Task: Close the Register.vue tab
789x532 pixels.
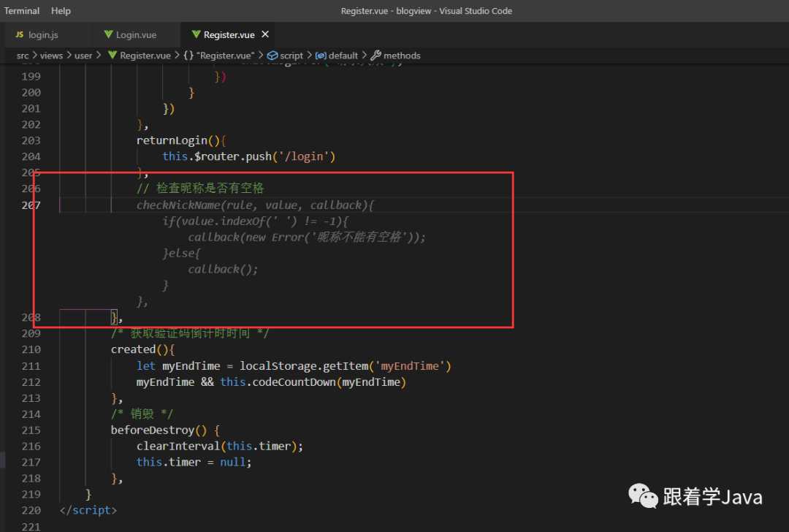Action: point(265,34)
